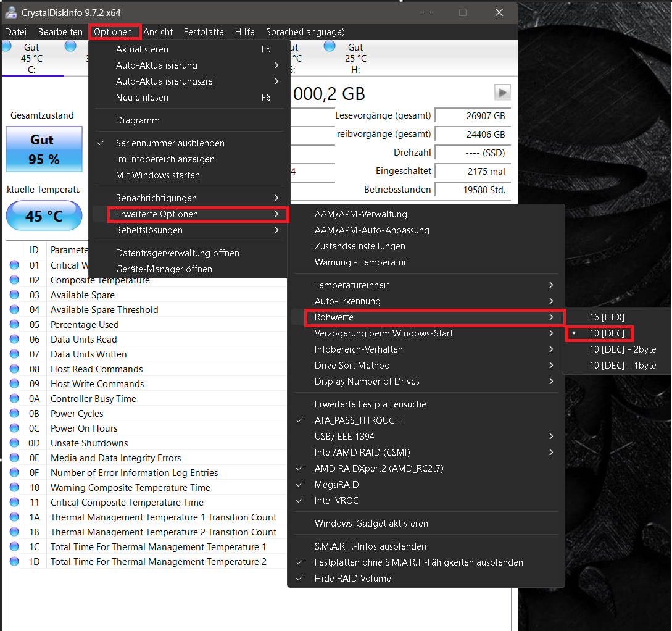Open the Datei menu
Screen dimensions: 672x631
point(16,31)
